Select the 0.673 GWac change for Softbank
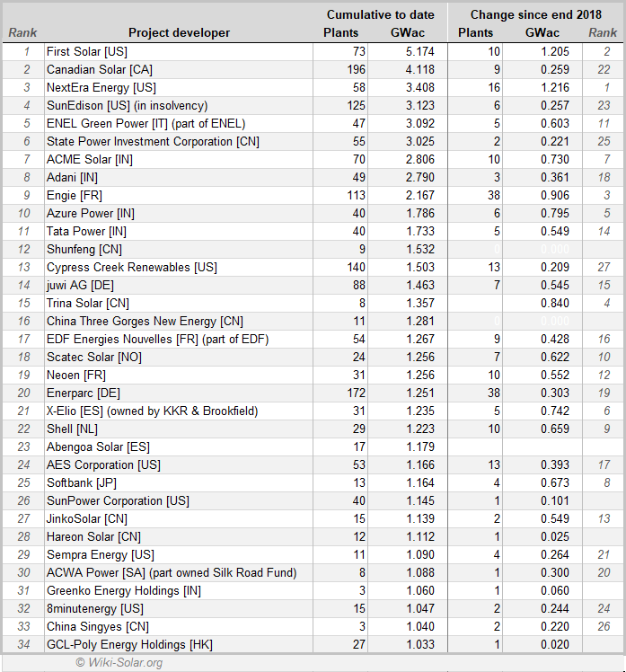The width and height of the screenshot is (626, 672). pos(555,483)
